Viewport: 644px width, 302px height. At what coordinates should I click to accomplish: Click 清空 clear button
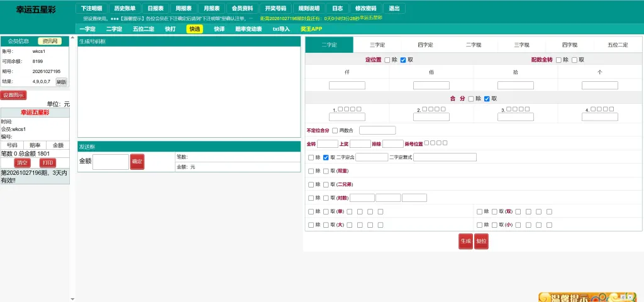click(23, 163)
